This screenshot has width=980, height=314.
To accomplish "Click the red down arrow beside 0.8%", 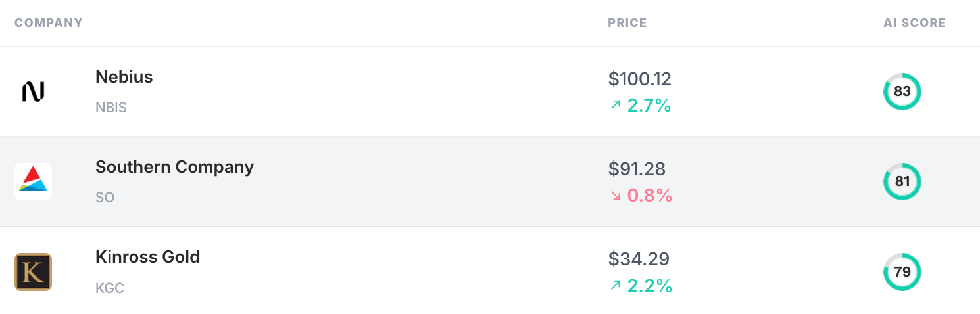I will click(616, 196).
